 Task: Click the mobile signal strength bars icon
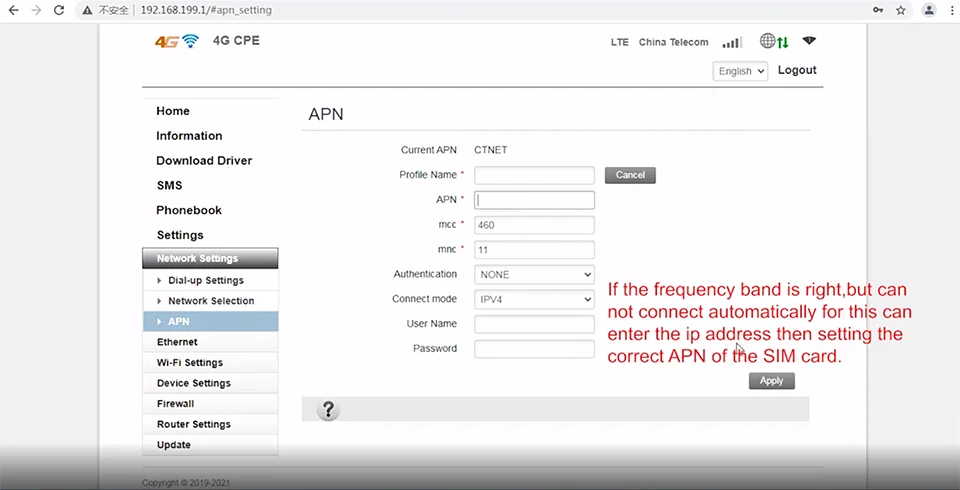[732, 42]
